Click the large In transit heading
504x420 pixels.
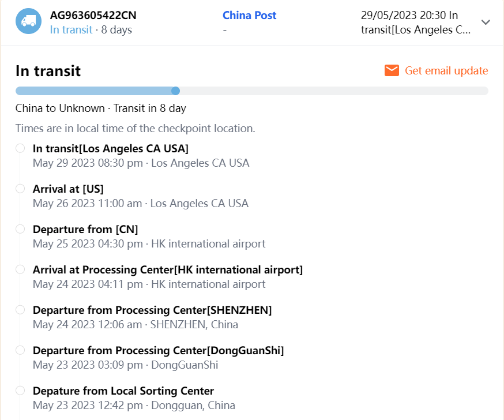[x=48, y=71]
